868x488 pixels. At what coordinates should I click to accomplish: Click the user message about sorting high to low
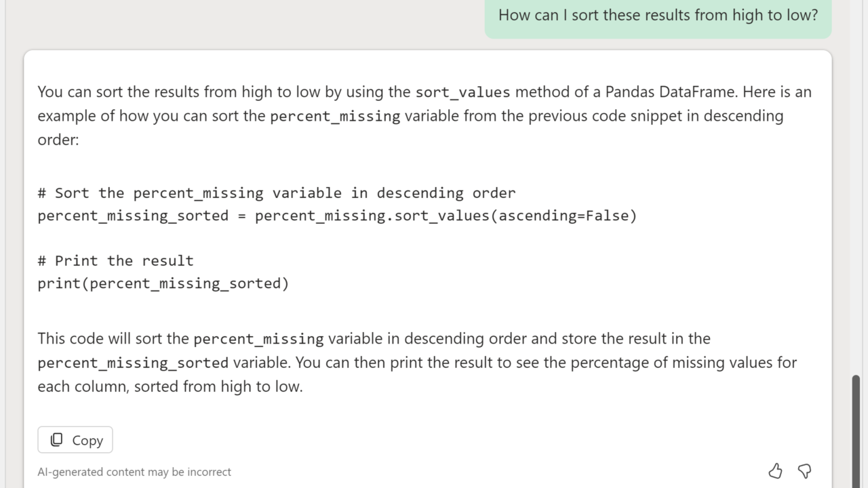point(658,15)
